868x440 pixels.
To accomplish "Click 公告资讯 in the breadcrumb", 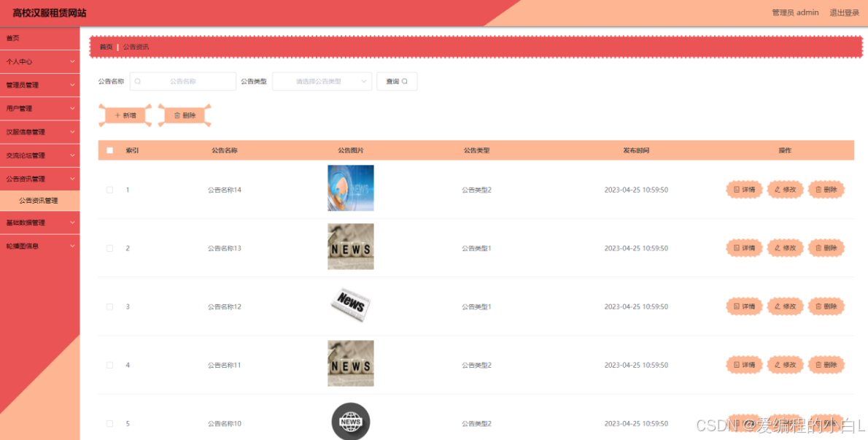I will pyautogui.click(x=136, y=47).
